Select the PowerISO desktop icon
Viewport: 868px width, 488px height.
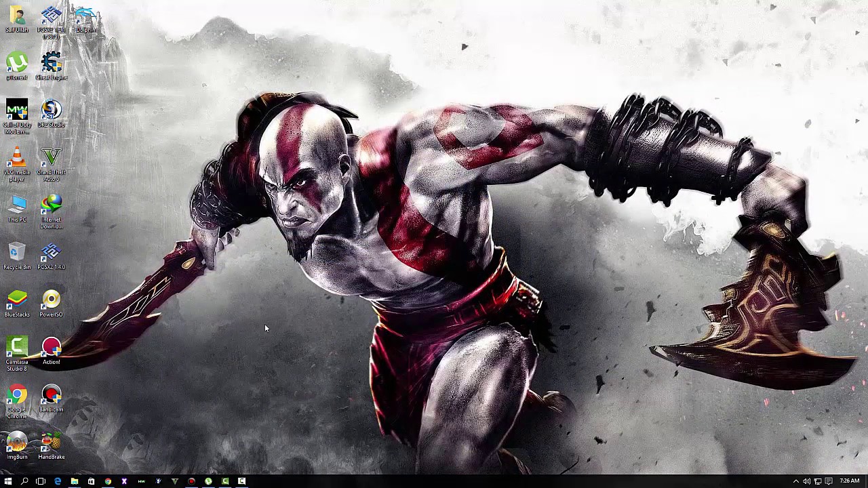click(52, 301)
